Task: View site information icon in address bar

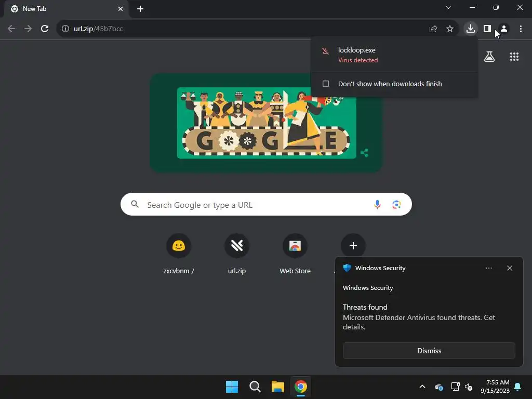Action: [65, 29]
